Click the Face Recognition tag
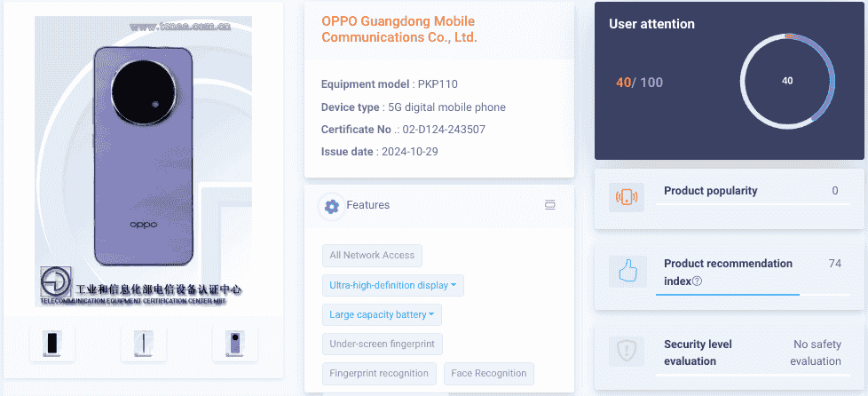Screen dimensions: 868x396 pos(488,373)
